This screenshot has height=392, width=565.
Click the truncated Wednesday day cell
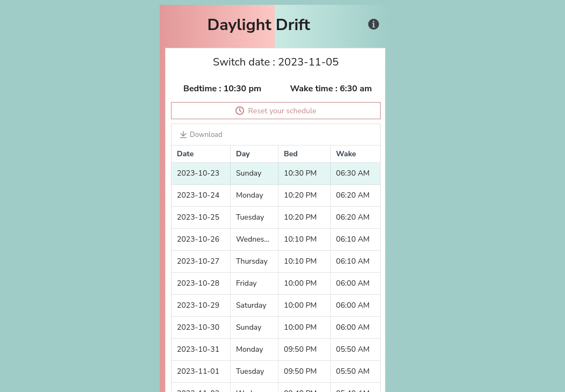253,239
